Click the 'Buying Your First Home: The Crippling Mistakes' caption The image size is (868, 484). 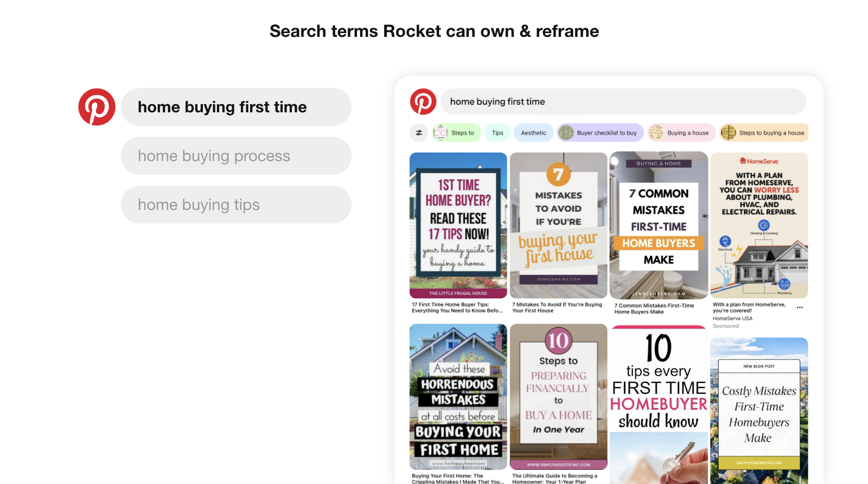[x=458, y=479]
